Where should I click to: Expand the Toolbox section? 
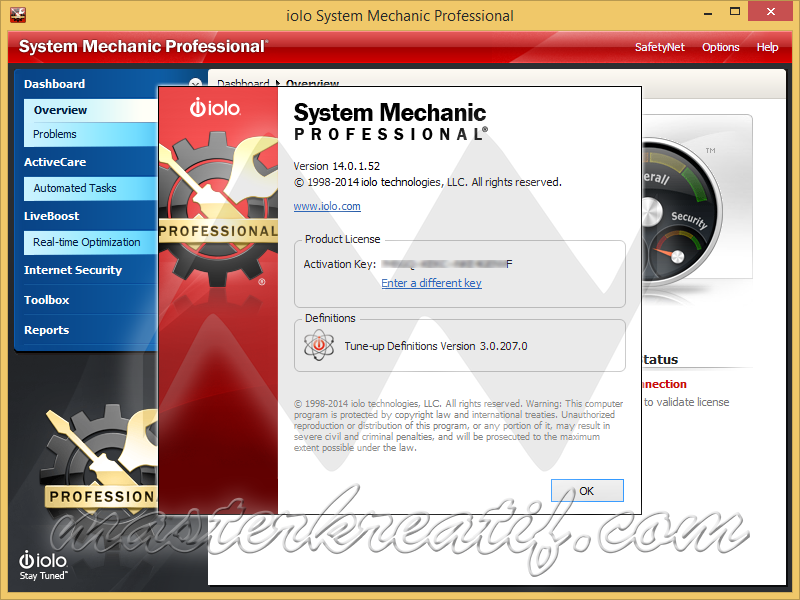46,300
